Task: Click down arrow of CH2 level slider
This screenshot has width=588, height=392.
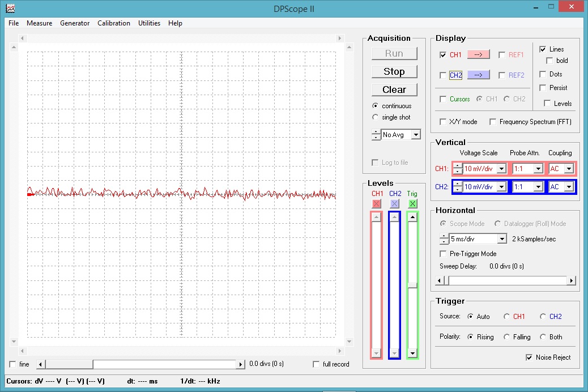Action: (x=394, y=353)
